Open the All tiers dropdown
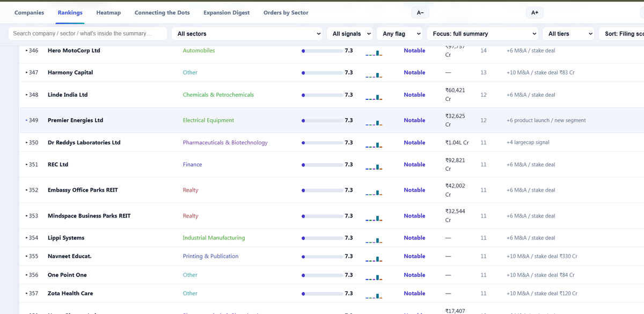644x314 pixels. pyautogui.click(x=568, y=33)
